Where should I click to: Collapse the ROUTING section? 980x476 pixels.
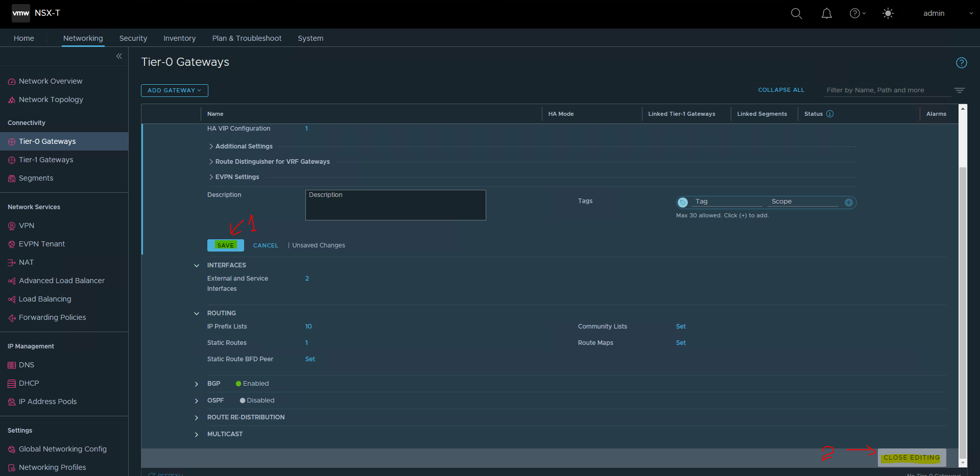point(197,314)
